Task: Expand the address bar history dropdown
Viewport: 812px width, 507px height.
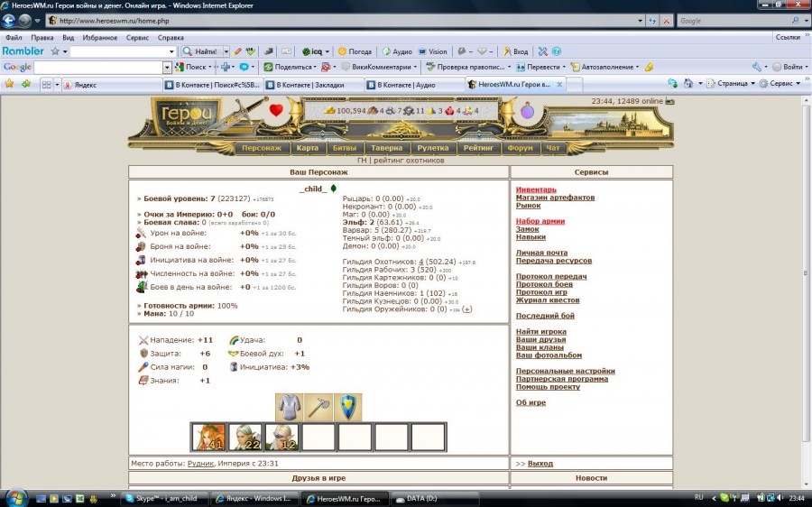Action: pyautogui.click(x=640, y=21)
